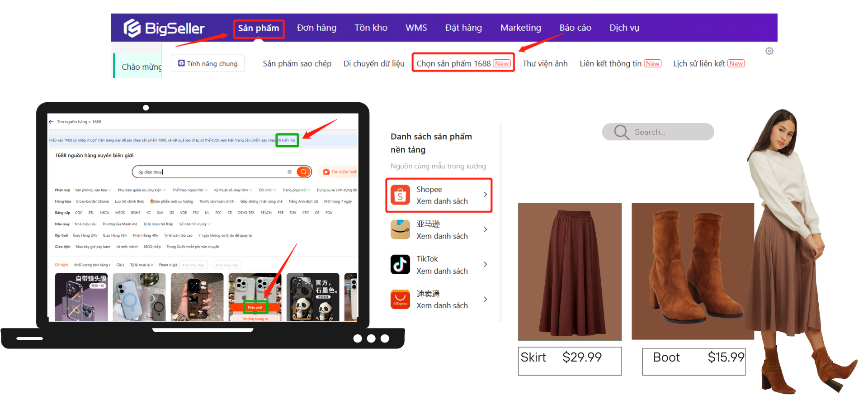Open the settings gear icon
The width and height of the screenshot is (868, 405).
pos(769,51)
